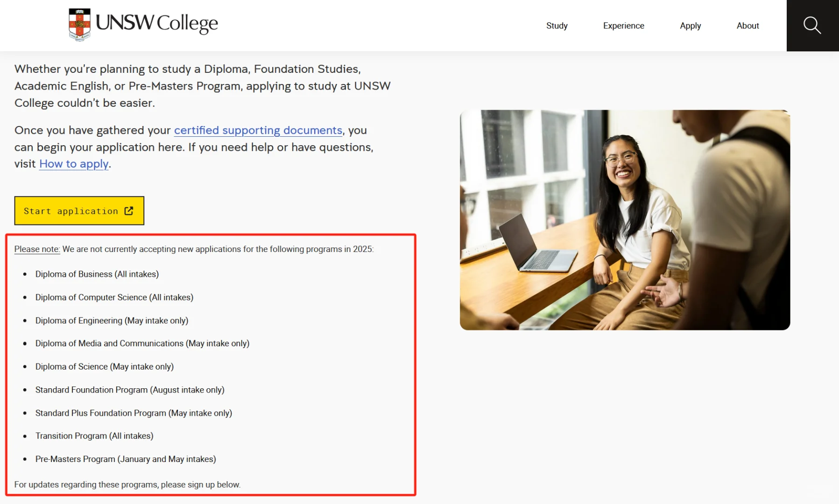Follow the certified supporting documents link
The width and height of the screenshot is (839, 504).
(258, 130)
